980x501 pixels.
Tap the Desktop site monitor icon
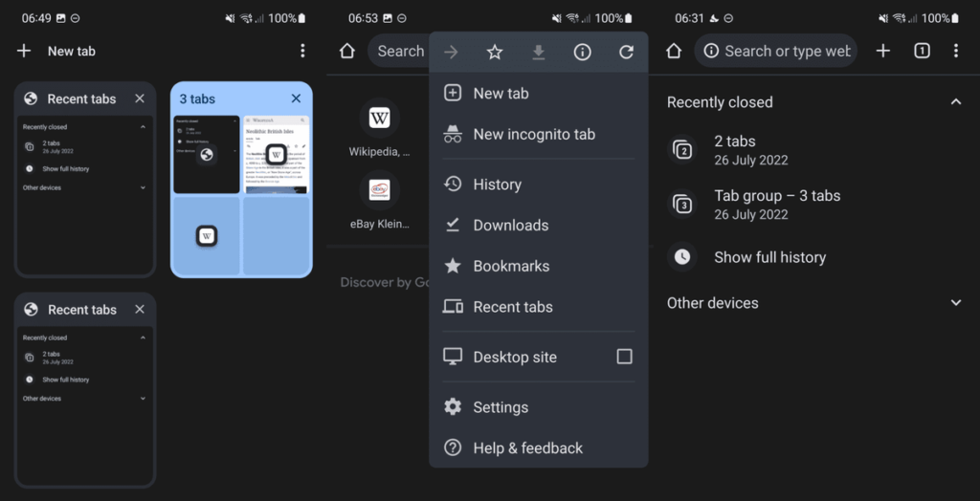[453, 357]
